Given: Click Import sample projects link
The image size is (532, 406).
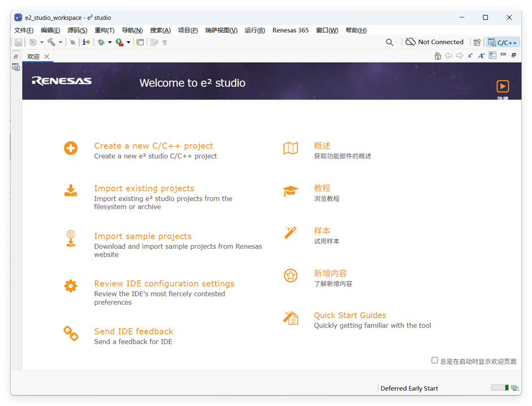Looking at the screenshot, I should click(143, 236).
